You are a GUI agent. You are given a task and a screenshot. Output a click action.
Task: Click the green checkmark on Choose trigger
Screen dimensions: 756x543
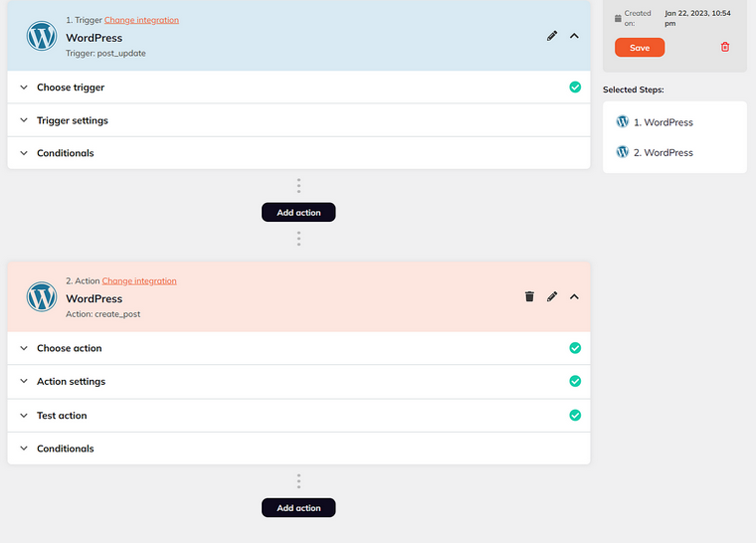pyautogui.click(x=575, y=87)
